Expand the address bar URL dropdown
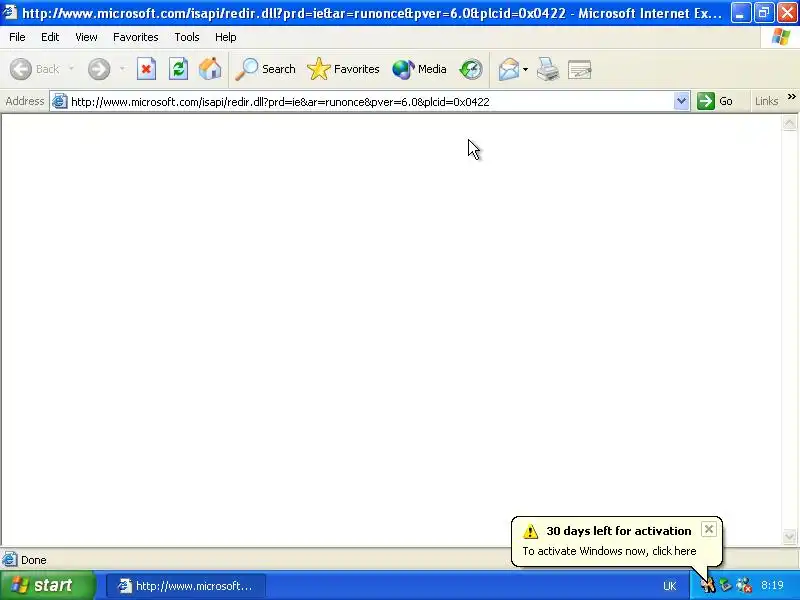Image resolution: width=800 pixels, height=600 pixels. (681, 101)
